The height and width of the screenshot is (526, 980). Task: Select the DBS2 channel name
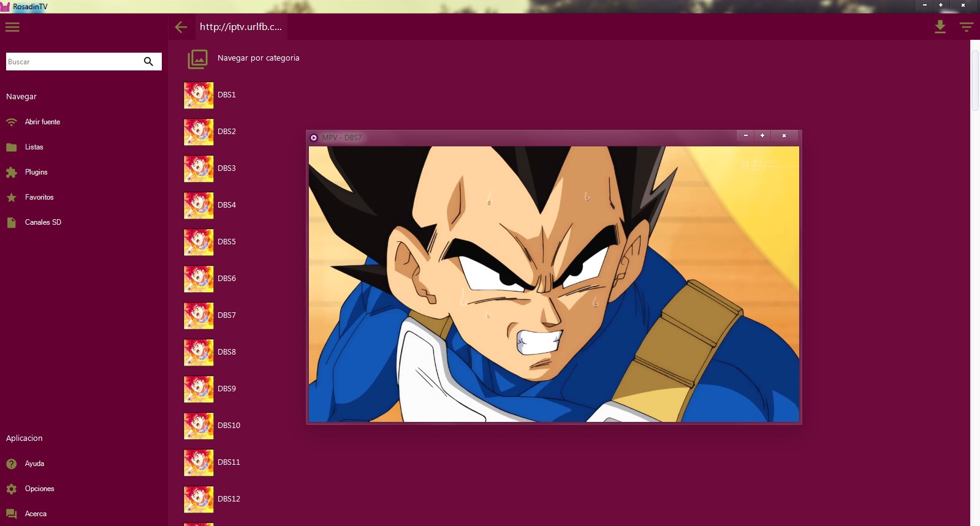(227, 132)
